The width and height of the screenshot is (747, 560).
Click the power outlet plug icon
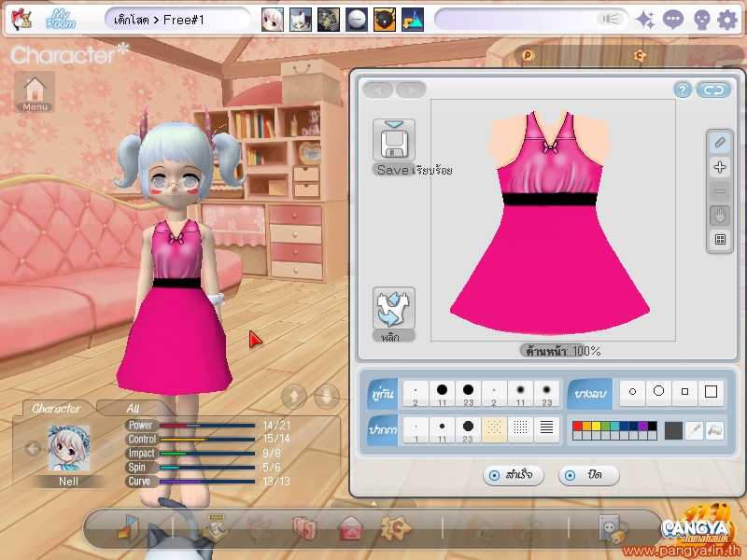(613, 528)
